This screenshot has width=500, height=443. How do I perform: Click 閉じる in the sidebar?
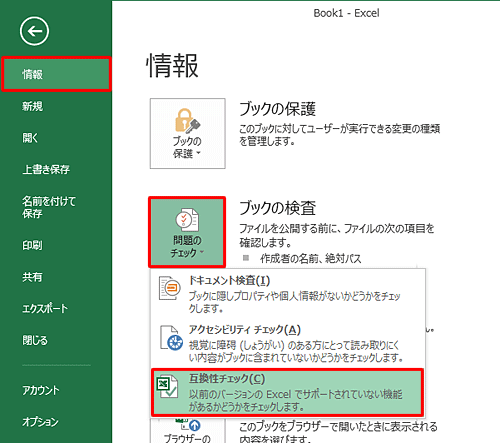tap(35, 340)
